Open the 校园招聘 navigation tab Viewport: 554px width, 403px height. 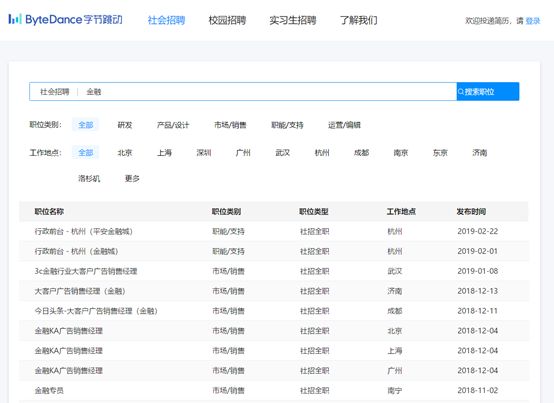(227, 20)
